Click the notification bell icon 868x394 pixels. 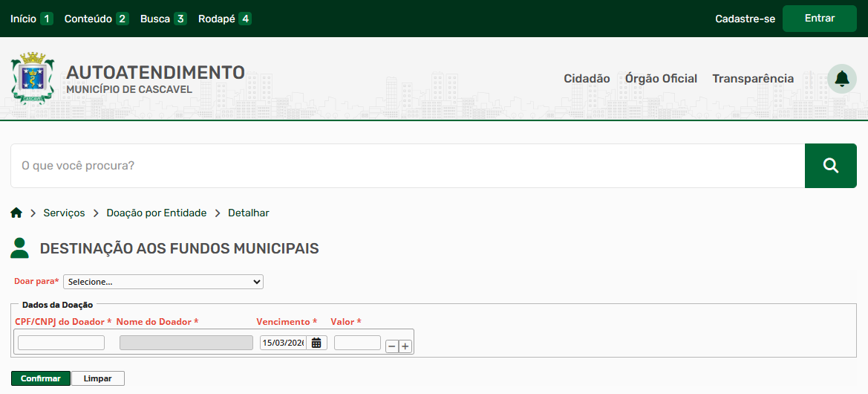pyautogui.click(x=841, y=79)
